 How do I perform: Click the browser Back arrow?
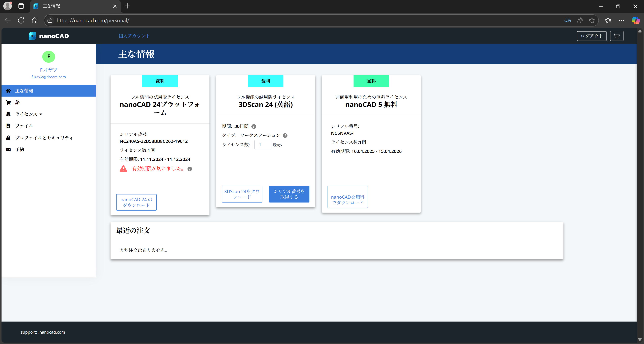pos(8,20)
